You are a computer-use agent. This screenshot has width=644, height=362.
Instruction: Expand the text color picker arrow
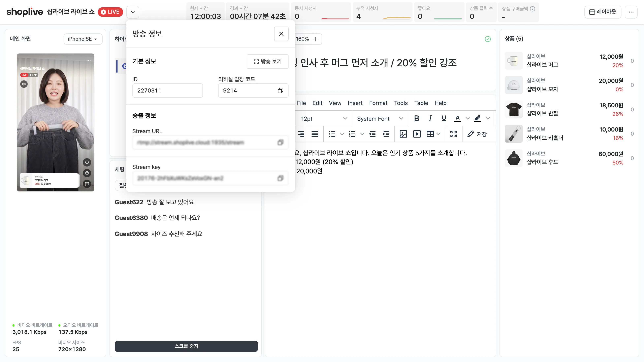(x=468, y=118)
